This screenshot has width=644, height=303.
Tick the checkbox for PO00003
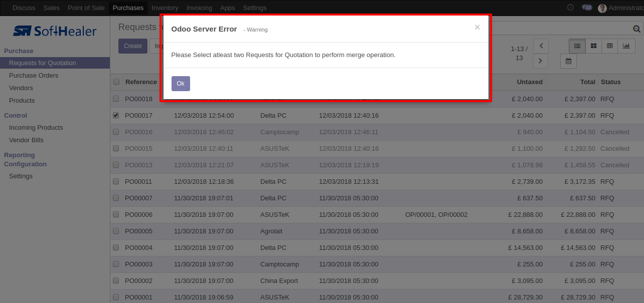pyautogui.click(x=116, y=264)
